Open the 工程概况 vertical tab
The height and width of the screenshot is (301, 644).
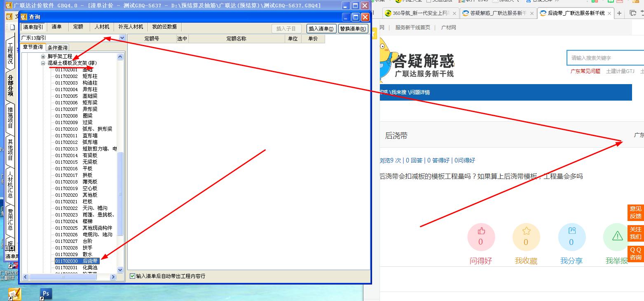tap(10, 54)
